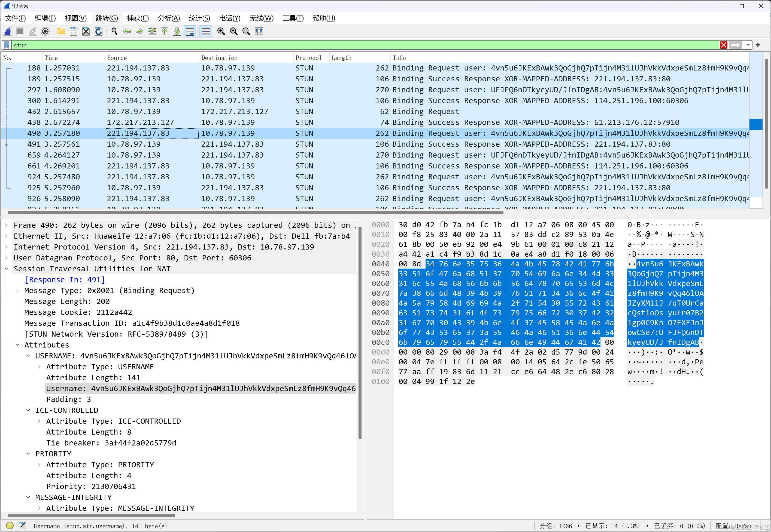Collapse the Session Traversal Utilities for NAT tree
Screen dimensions: 771x532
pyautogui.click(x=6, y=269)
